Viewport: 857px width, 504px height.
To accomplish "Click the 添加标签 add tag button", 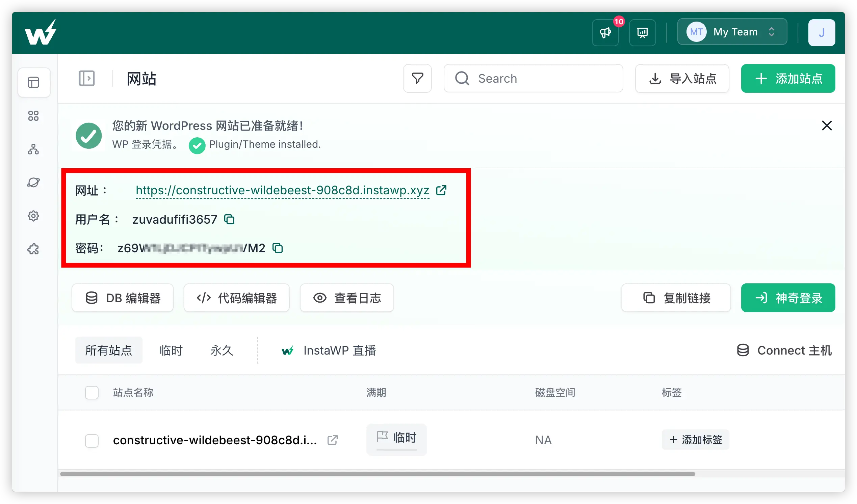I will pos(695,440).
